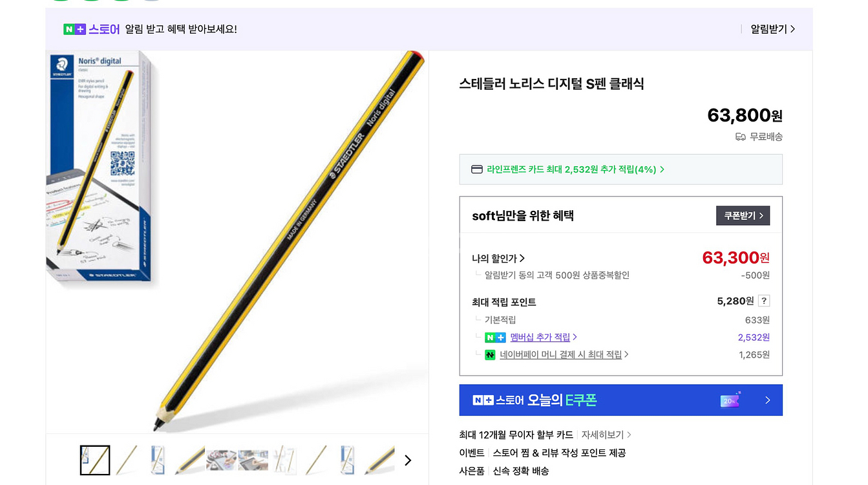
Task: Click the 오늘의 E쿠폰 banner
Action: point(620,400)
